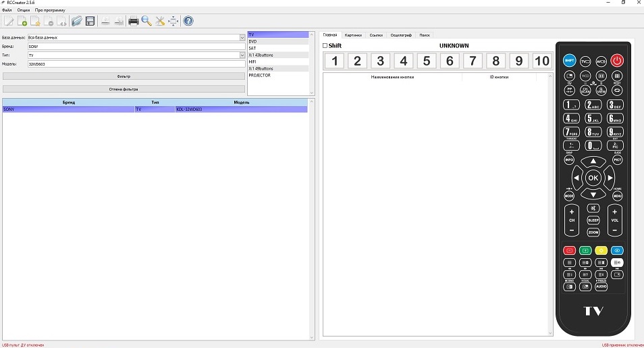The width and height of the screenshot is (644, 348).
Task: Click the print toolbar icon
Action: [134, 21]
